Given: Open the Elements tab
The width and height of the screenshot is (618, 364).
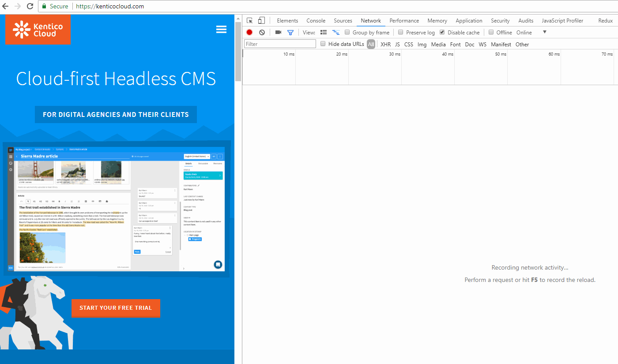Looking at the screenshot, I should pyautogui.click(x=287, y=21).
